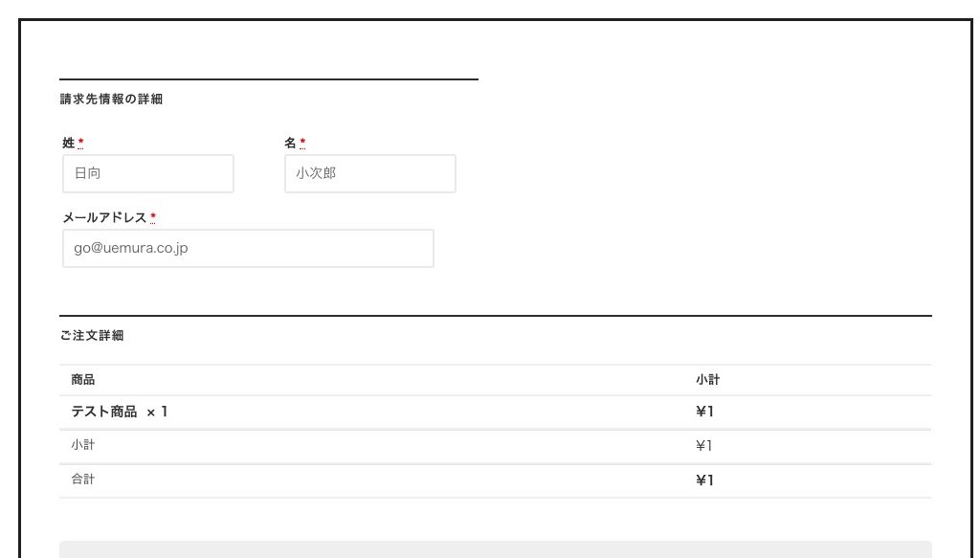Click the 合計 row label

82,480
